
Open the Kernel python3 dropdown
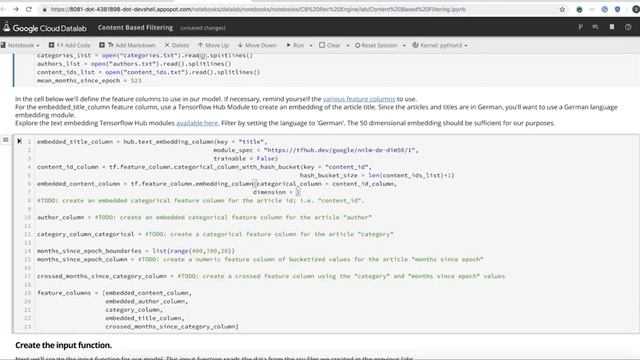pyautogui.click(x=440, y=45)
